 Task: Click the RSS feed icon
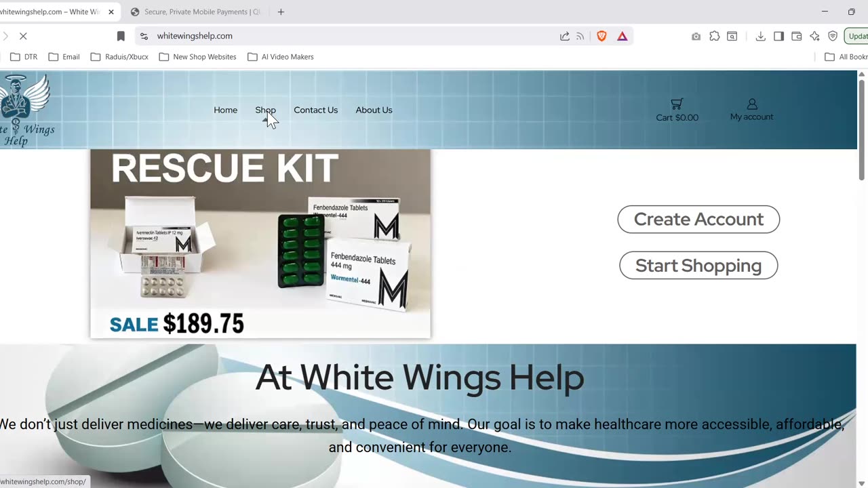coord(580,36)
